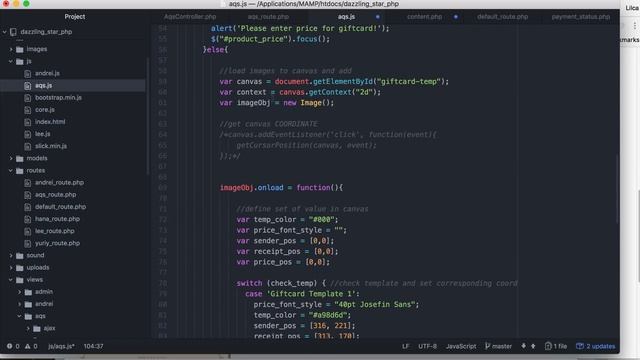Screen dimensions: 640x360
Task: Expand the andrei folder in views
Action: (x=19, y=304)
